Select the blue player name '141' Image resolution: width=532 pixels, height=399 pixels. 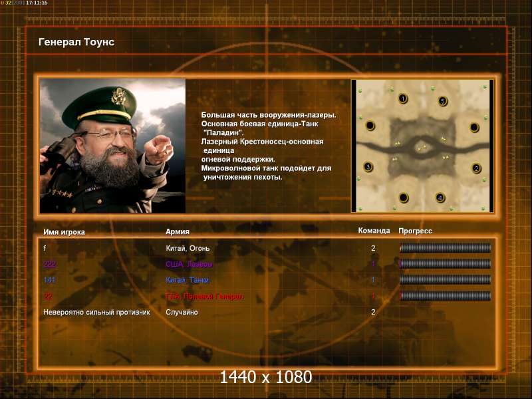click(49, 280)
